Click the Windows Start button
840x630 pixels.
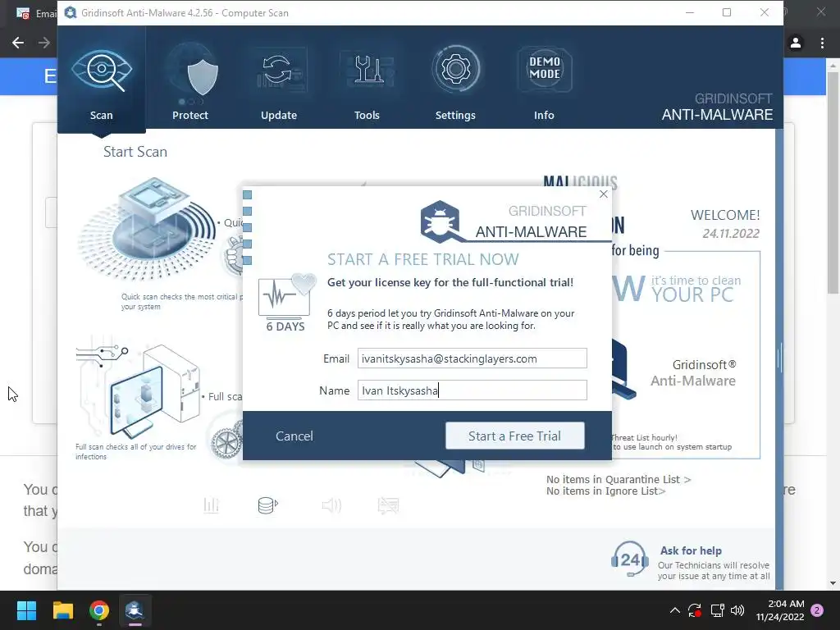tap(26, 610)
